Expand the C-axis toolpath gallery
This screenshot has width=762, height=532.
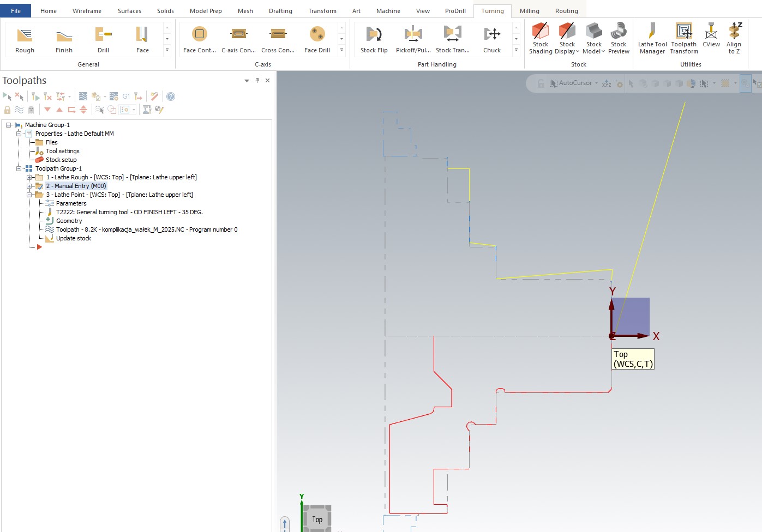(x=341, y=50)
